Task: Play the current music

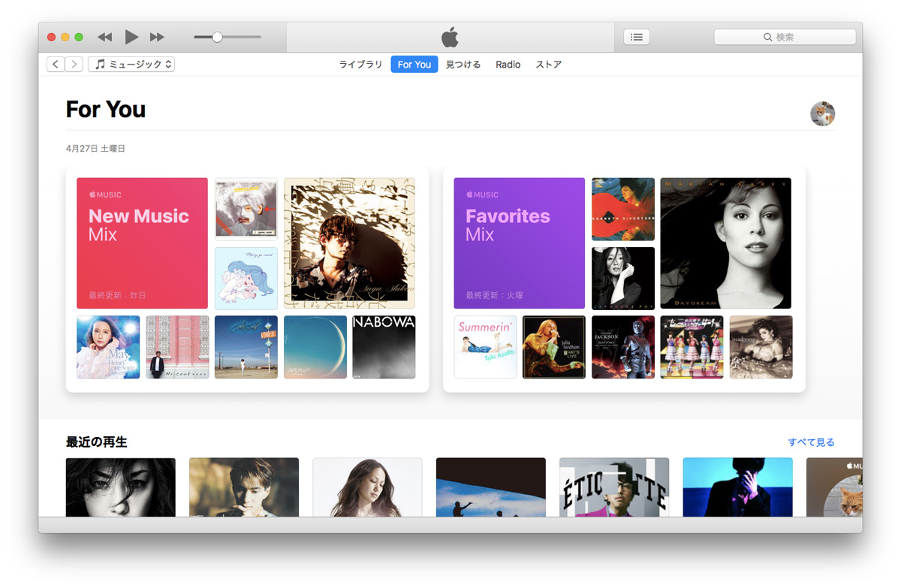Action: (131, 37)
